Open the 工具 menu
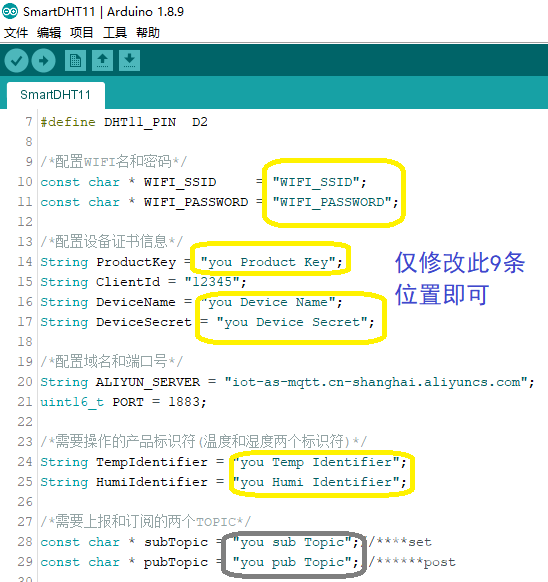Screen dimensions: 548x582 [115, 33]
